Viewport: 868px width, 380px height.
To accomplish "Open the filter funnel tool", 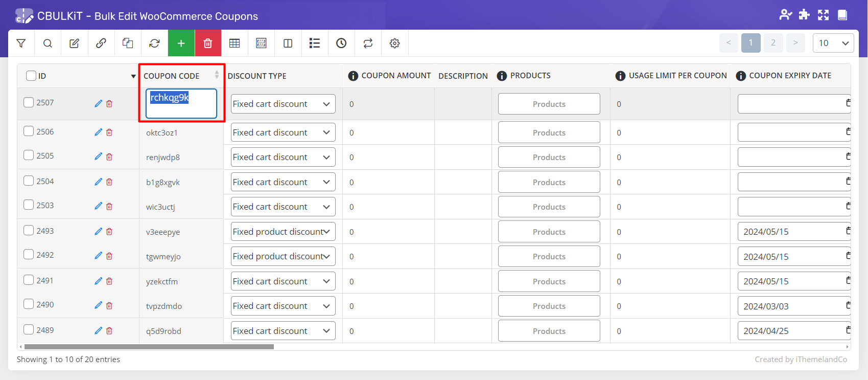I will click(21, 43).
